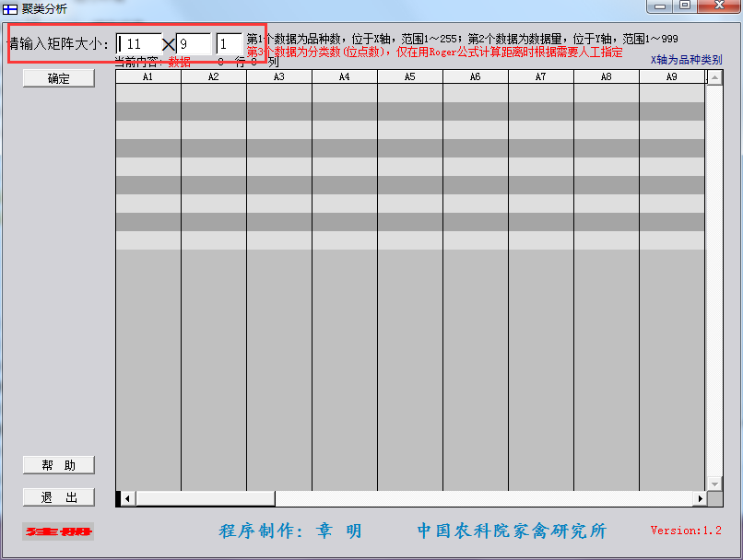The height and width of the screenshot is (560, 743).
Task: Click the red 注册 register image button
Action: pos(58,531)
